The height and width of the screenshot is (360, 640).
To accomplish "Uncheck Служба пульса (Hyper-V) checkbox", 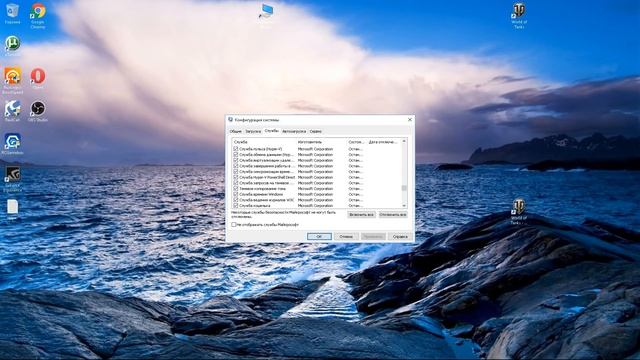I will [x=236, y=149].
